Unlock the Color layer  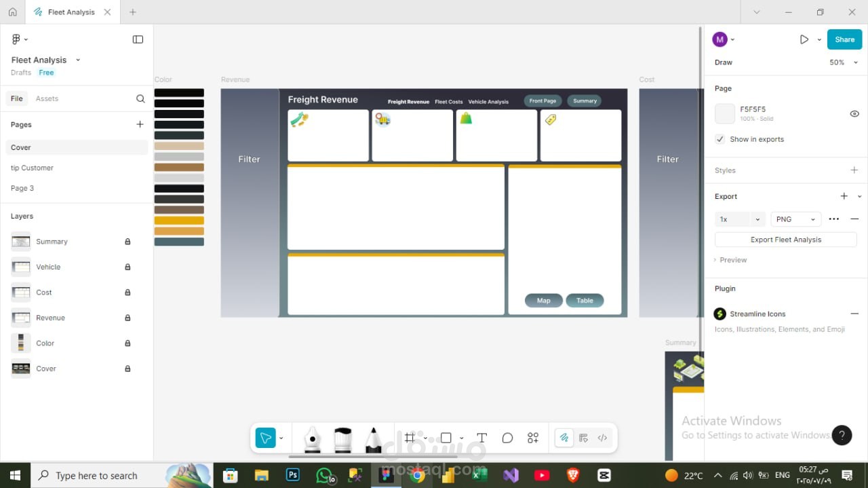pyautogui.click(x=127, y=343)
